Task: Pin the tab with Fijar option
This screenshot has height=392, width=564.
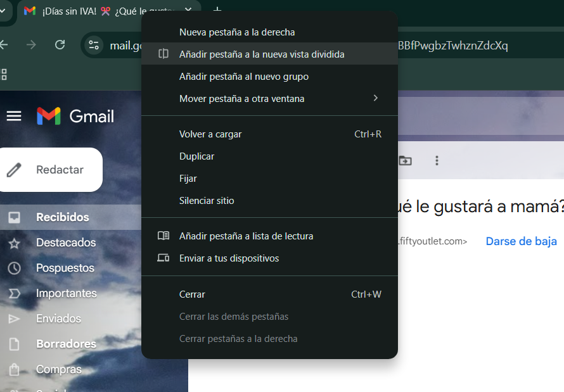Action: tap(188, 179)
